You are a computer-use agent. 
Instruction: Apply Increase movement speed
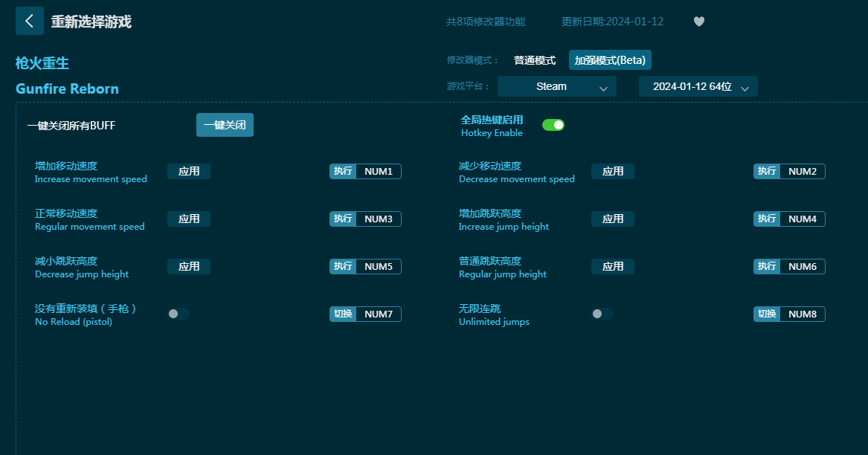coord(189,172)
